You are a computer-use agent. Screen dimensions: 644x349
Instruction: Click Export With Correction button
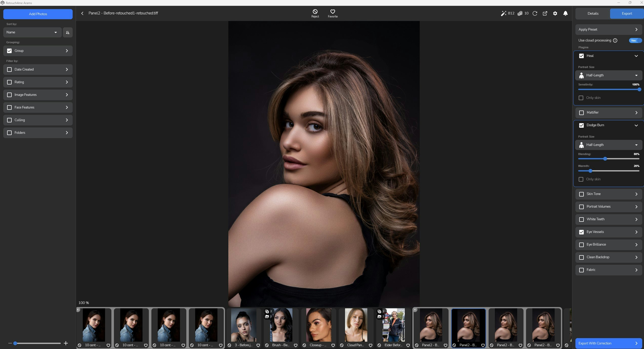coord(608,343)
